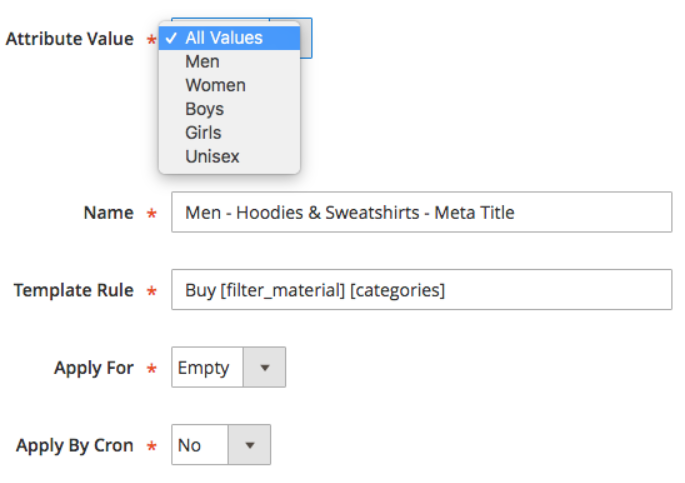Click the Apply By Cron dropdown arrow

click(x=249, y=446)
